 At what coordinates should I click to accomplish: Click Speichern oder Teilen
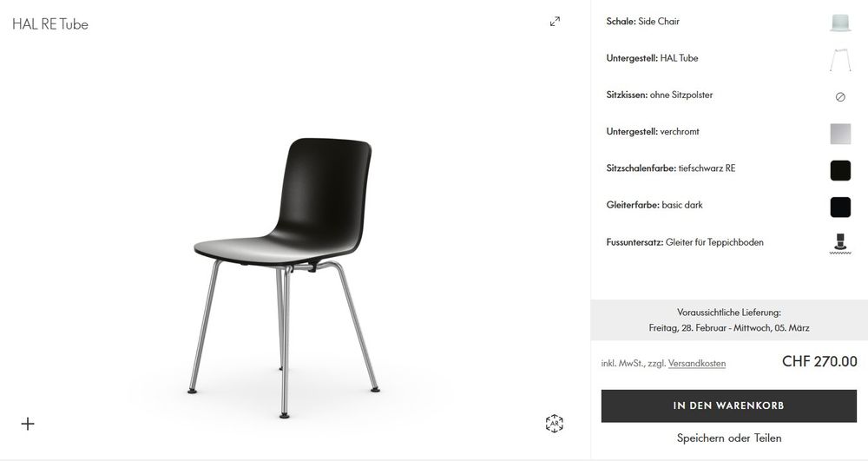coord(729,438)
